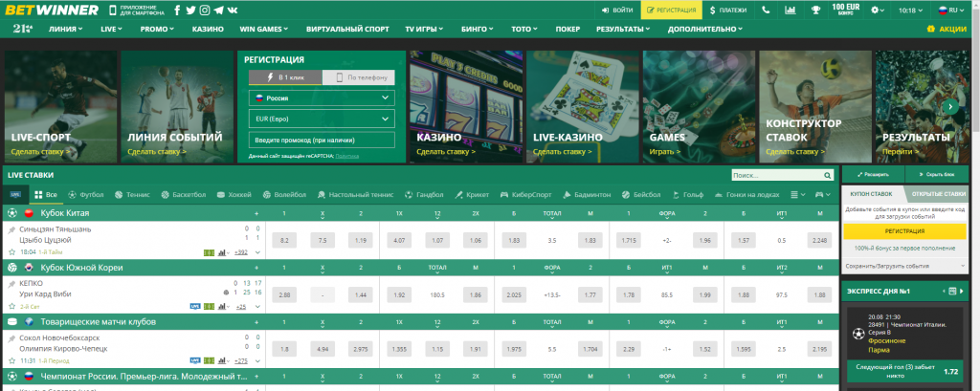The height and width of the screenshot is (391, 980).
Task: Click the ВОЙТИ login button
Action: [x=617, y=10]
